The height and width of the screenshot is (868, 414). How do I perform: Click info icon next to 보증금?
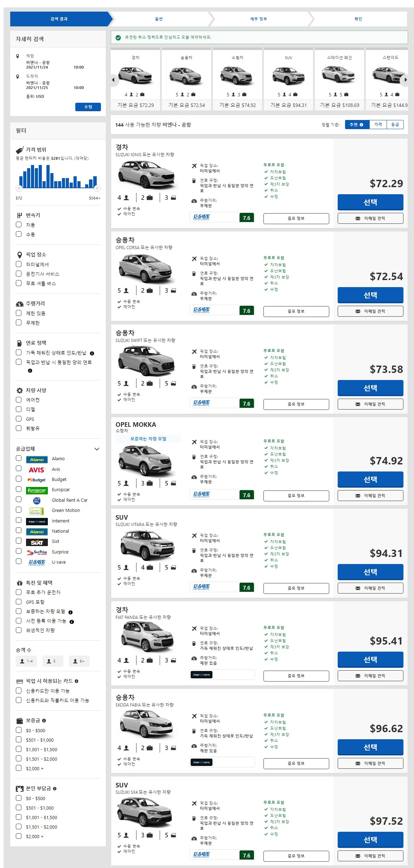tap(44, 721)
